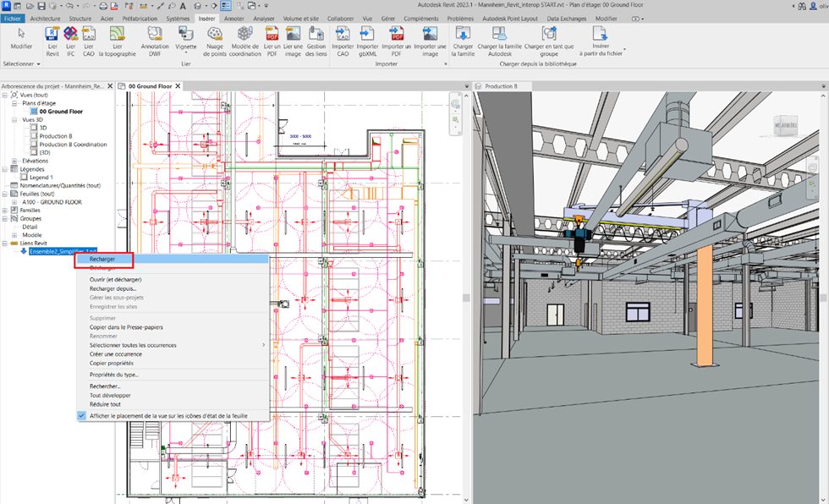The height and width of the screenshot is (504, 829).
Task: Click the Print icon in quick access toolbar
Action: (102, 6)
